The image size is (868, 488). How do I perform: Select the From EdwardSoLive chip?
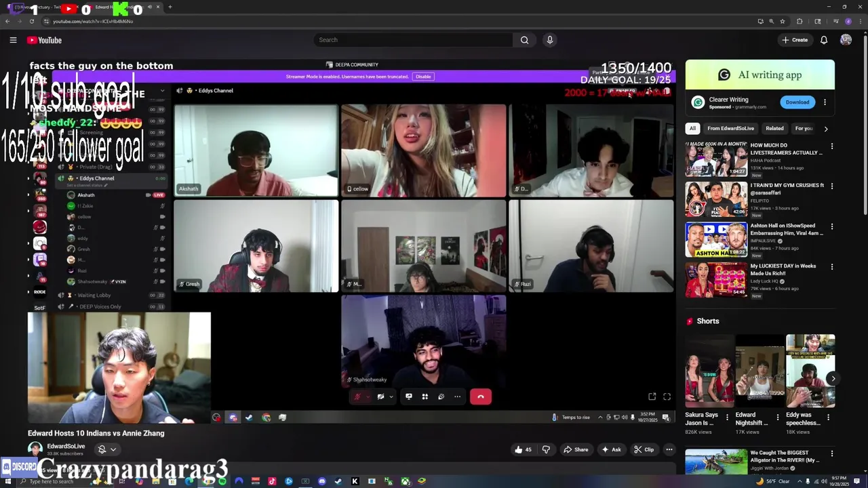tap(730, 128)
